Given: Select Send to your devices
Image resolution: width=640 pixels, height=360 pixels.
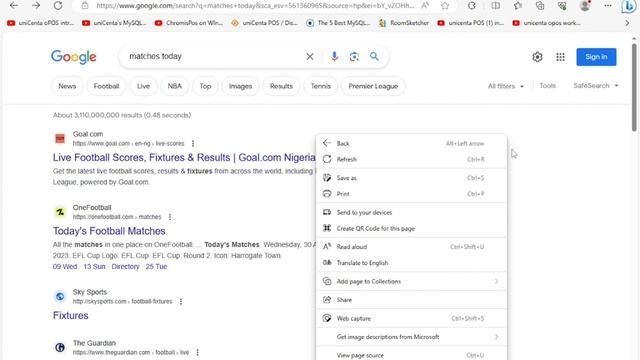Looking at the screenshot, I should click(x=411, y=212).
